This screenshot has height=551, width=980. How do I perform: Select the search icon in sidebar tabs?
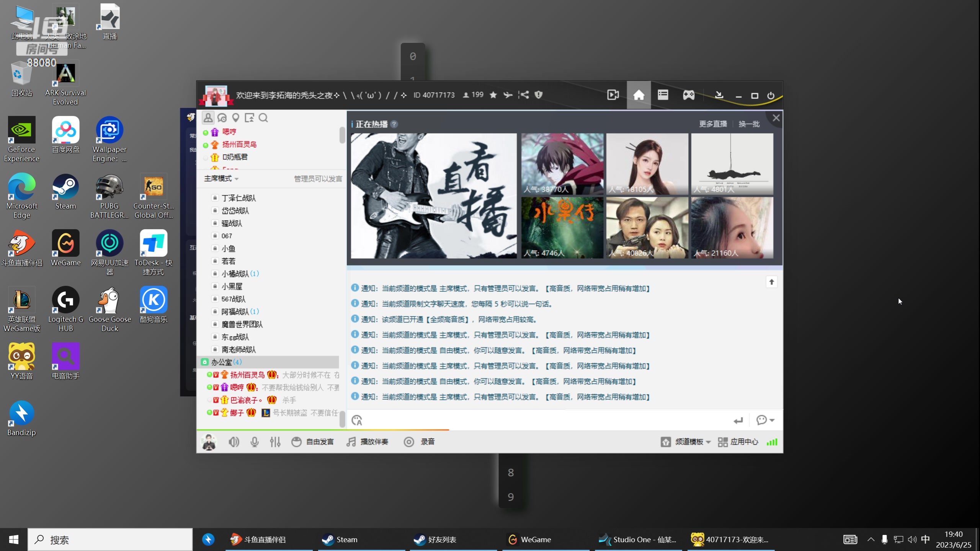[263, 118]
